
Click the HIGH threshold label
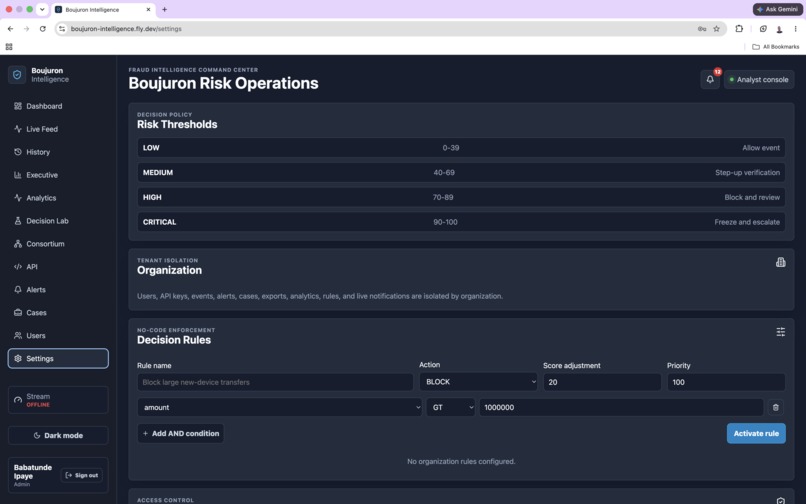point(152,197)
